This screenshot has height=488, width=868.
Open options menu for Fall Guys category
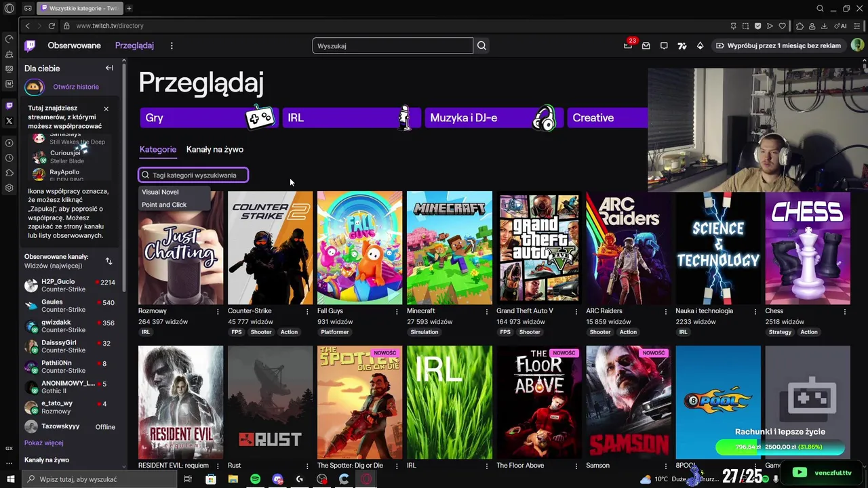click(397, 311)
